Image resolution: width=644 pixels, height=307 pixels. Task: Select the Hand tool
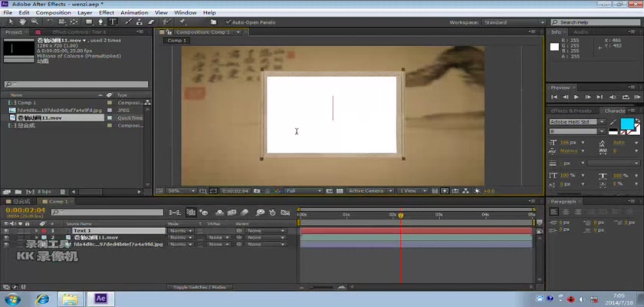22,22
